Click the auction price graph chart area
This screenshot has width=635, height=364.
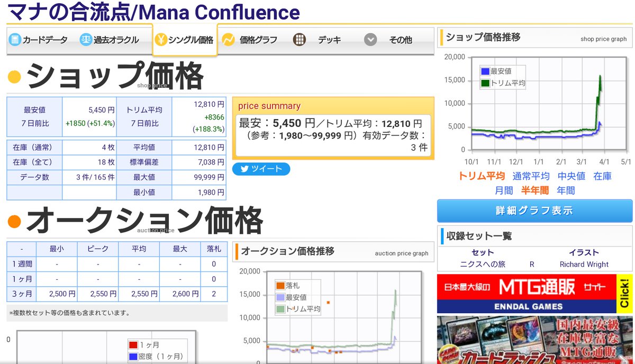[343, 317]
